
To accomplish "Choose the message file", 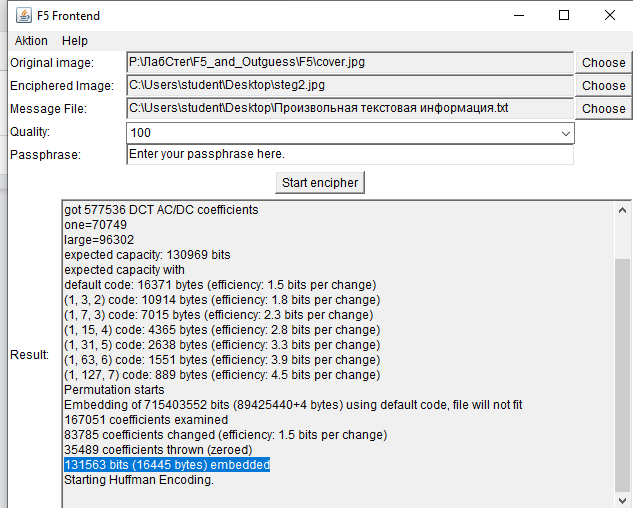I will pos(604,109).
